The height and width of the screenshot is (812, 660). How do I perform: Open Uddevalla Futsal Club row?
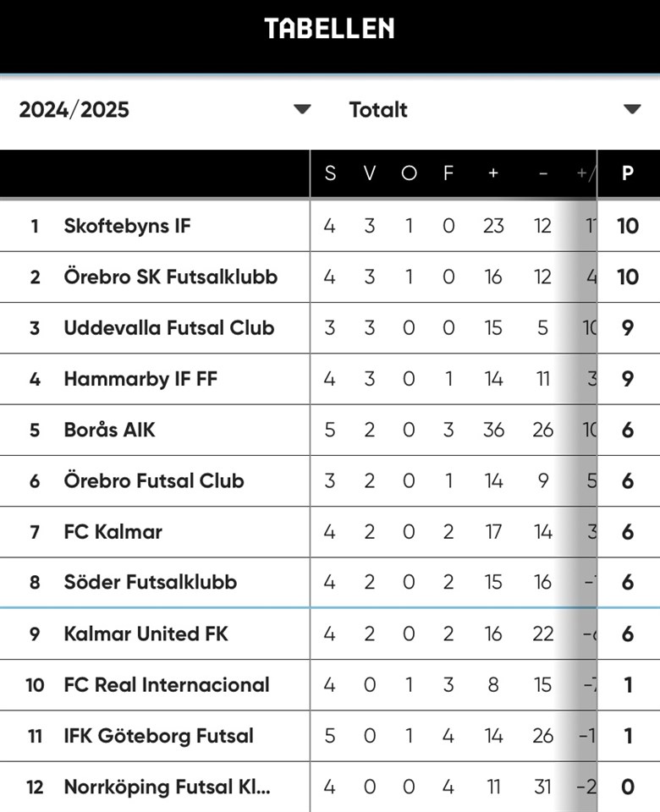tap(168, 327)
